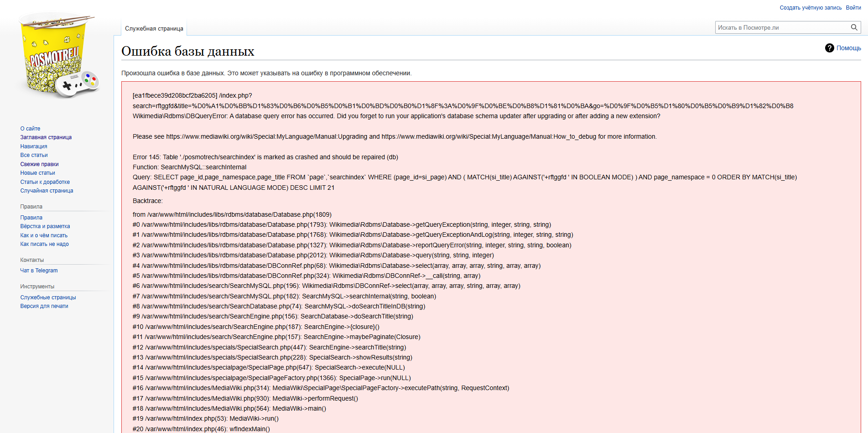
Task: Go to Случайная страница
Action: 47,191
